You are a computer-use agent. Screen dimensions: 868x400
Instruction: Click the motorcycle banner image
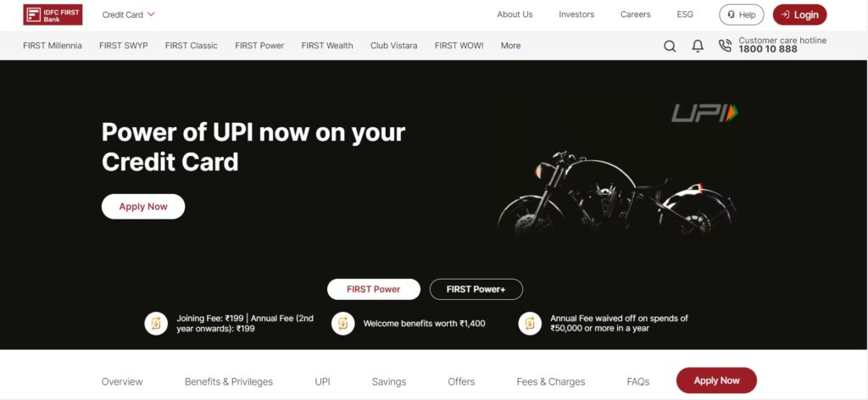[616, 192]
